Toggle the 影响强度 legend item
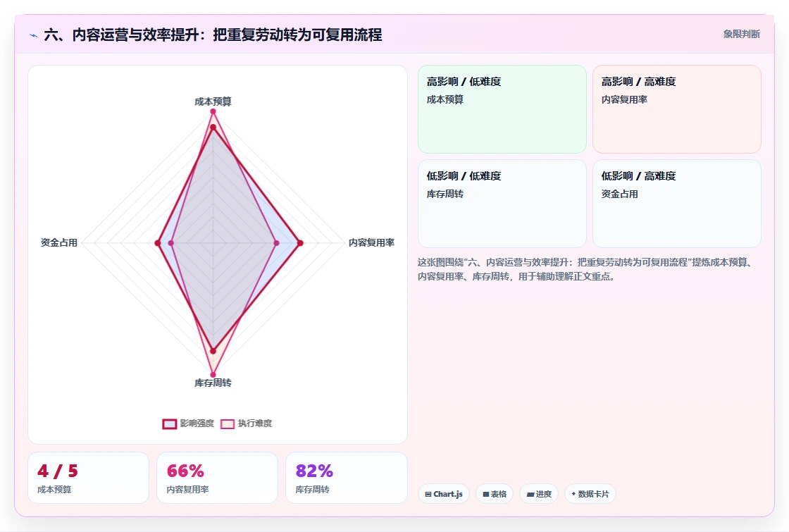Image resolution: width=789 pixels, height=532 pixels. [x=188, y=423]
